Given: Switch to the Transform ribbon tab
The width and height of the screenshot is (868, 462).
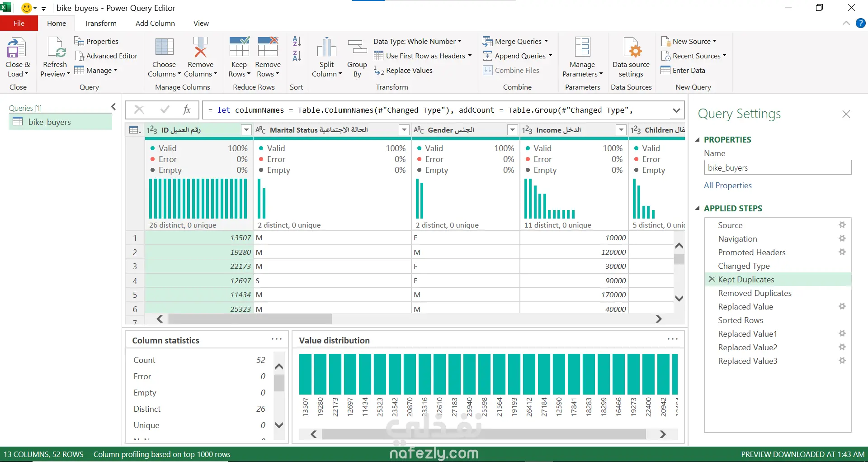Looking at the screenshot, I should click(x=100, y=23).
